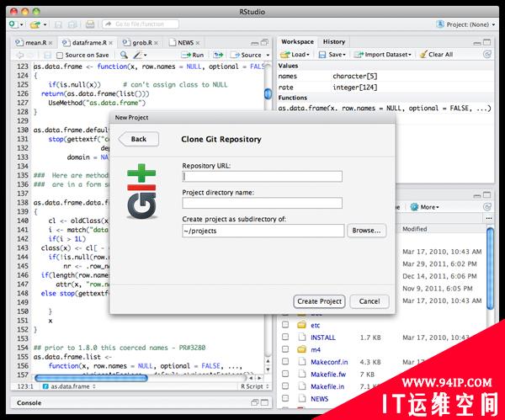
Task: Close the dataframe.R tab
Action: click(111, 43)
